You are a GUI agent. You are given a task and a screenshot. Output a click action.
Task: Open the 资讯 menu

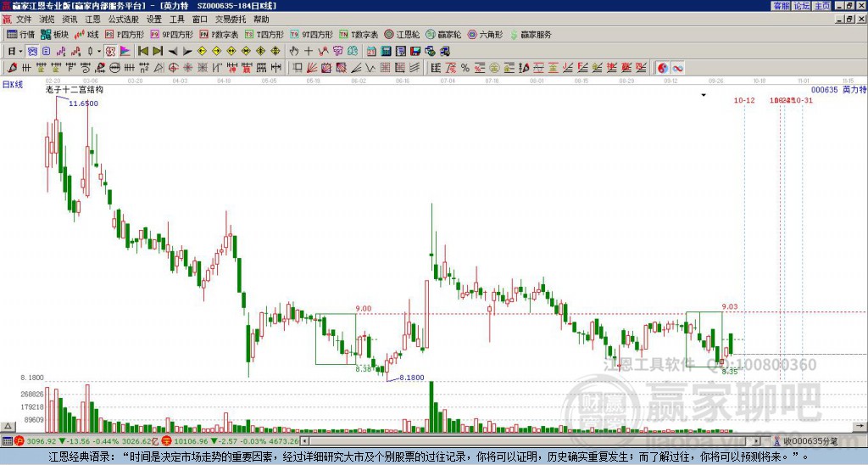point(70,20)
